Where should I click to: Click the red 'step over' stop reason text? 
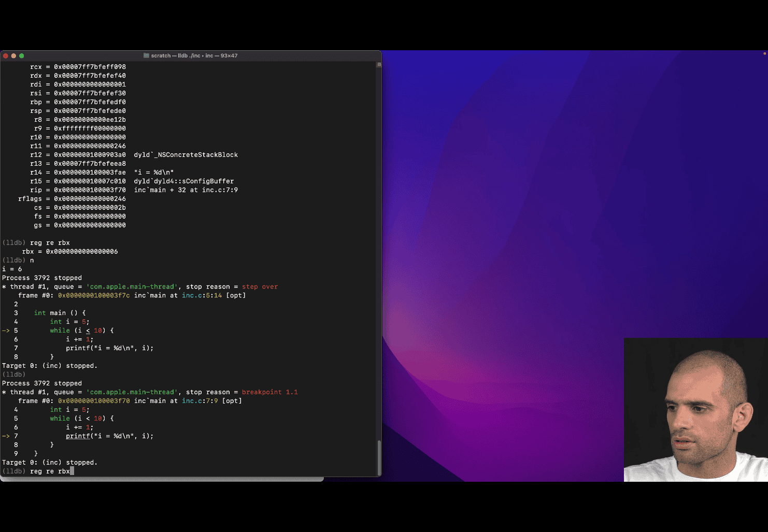(x=260, y=286)
